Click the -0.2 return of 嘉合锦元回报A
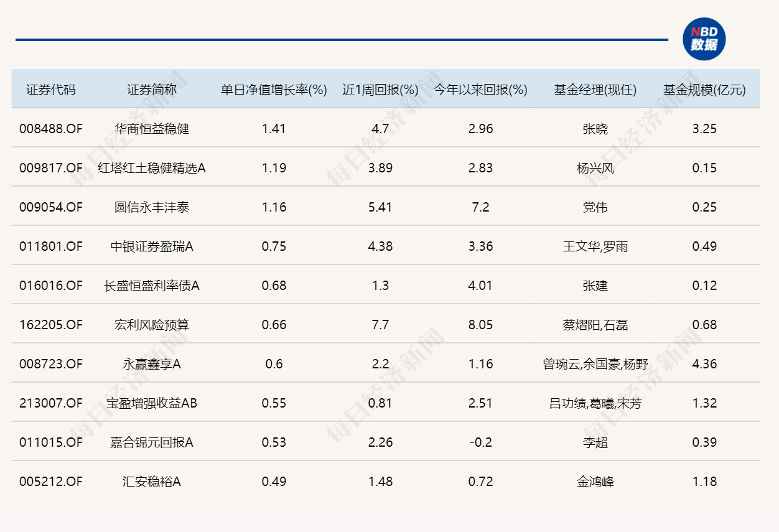This screenshot has height=532, width=779. (480, 442)
